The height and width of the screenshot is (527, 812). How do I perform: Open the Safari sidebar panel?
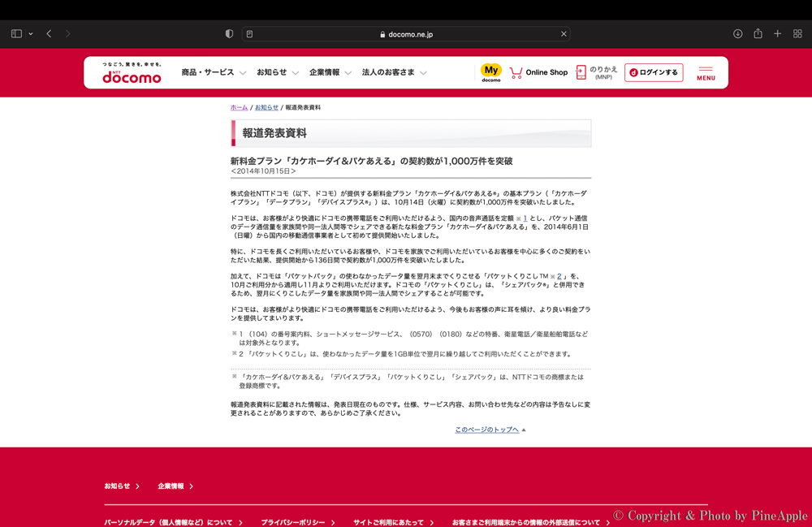coord(16,34)
